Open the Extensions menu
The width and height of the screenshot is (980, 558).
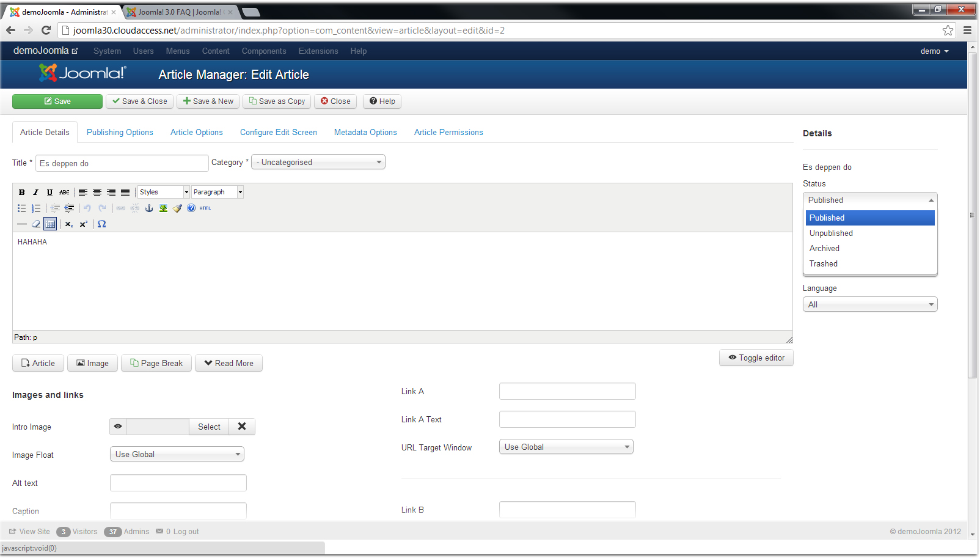[x=318, y=51]
